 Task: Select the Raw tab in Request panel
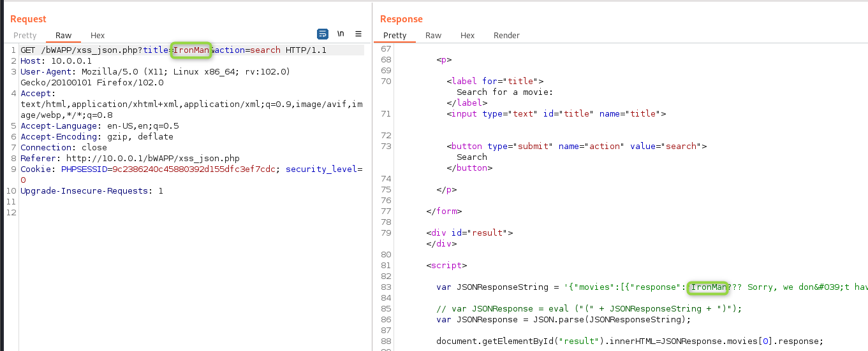pyautogui.click(x=64, y=36)
